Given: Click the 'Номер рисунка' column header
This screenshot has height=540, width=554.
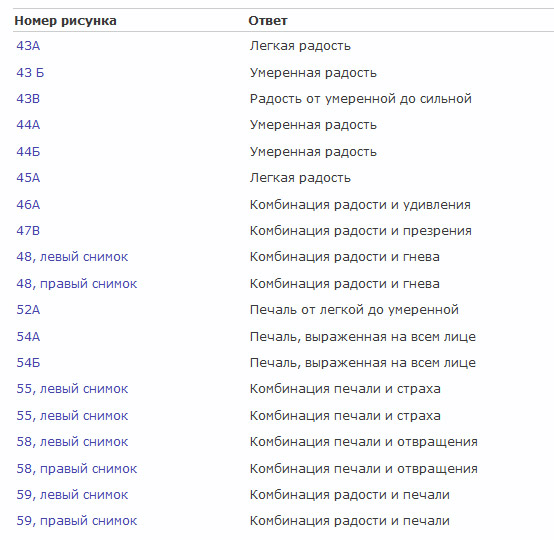Looking at the screenshot, I should [x=65, y=21].
